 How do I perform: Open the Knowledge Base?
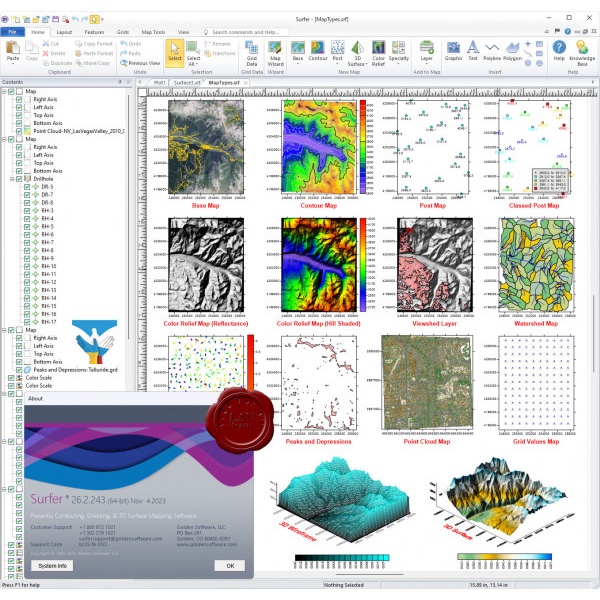(582, 51)
